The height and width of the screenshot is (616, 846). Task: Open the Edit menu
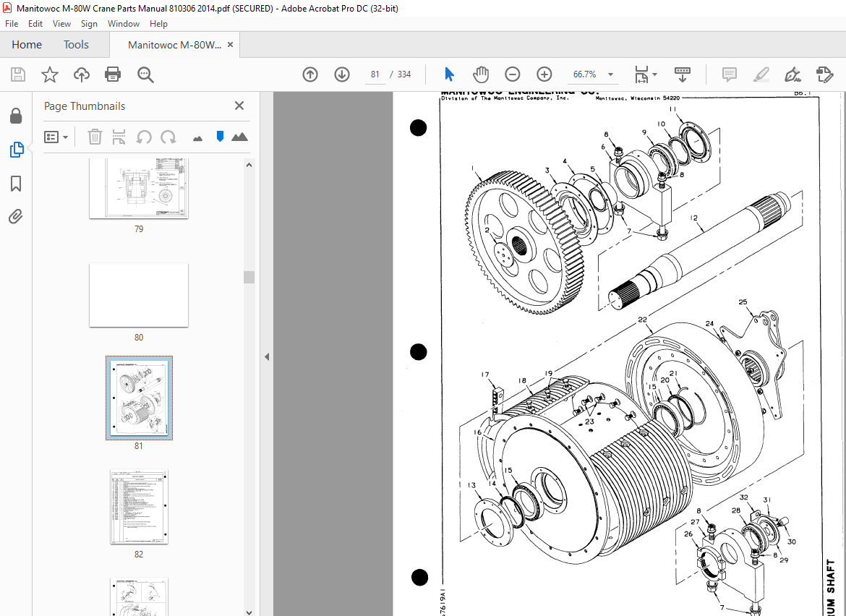click(35, 24)
